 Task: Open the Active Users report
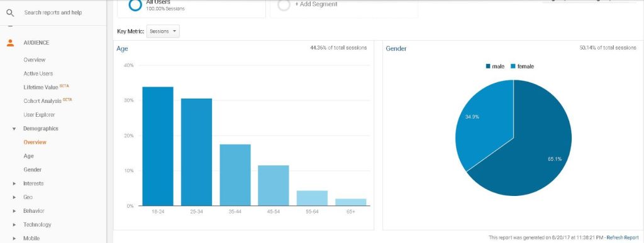point(38,73)
